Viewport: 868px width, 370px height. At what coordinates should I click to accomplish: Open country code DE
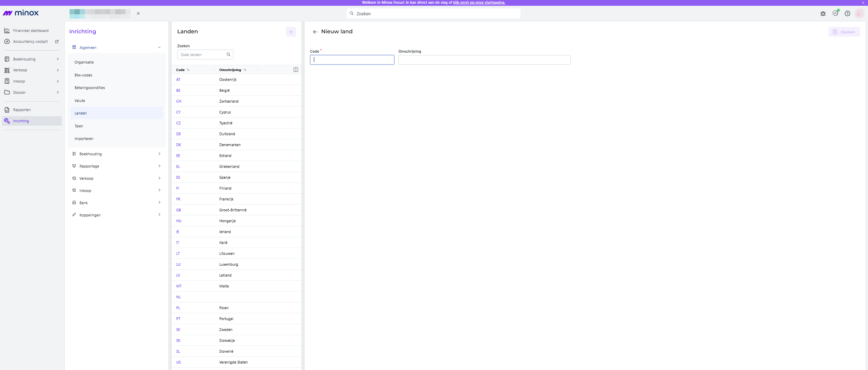tap(178, 134)
